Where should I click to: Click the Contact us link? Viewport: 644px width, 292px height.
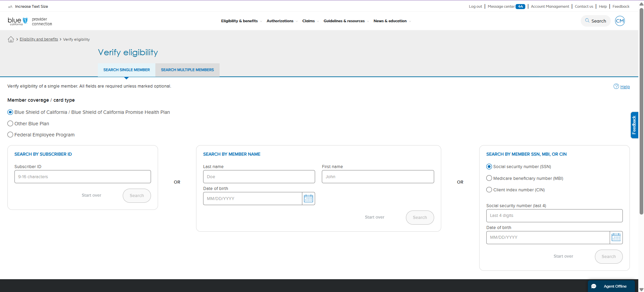tap(584, 6)
